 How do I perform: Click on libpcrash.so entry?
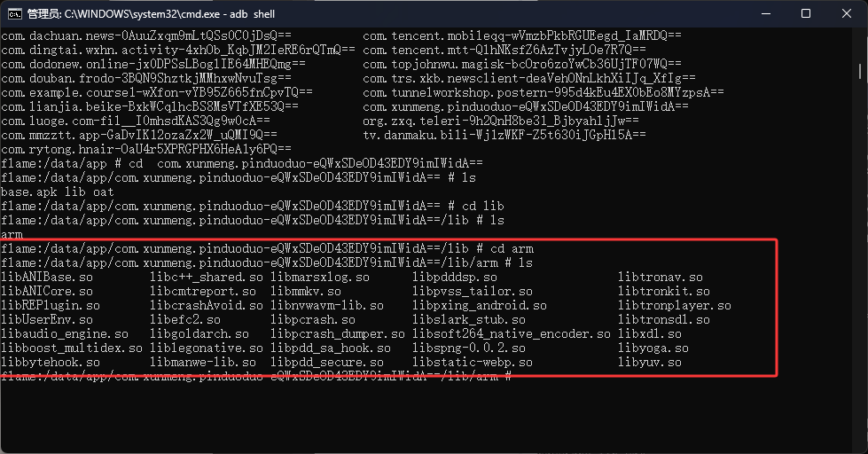(313, 320)
